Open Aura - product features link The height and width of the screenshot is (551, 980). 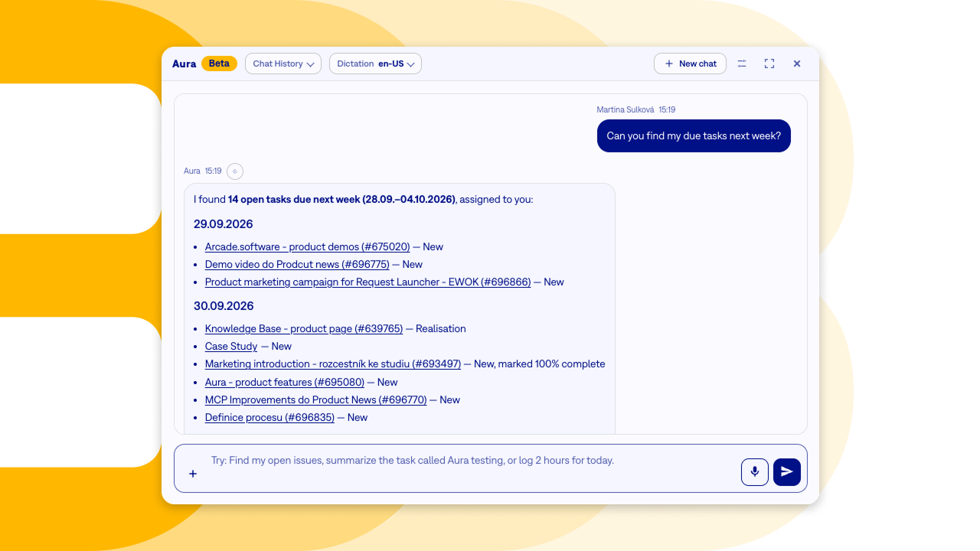[285, 383]
